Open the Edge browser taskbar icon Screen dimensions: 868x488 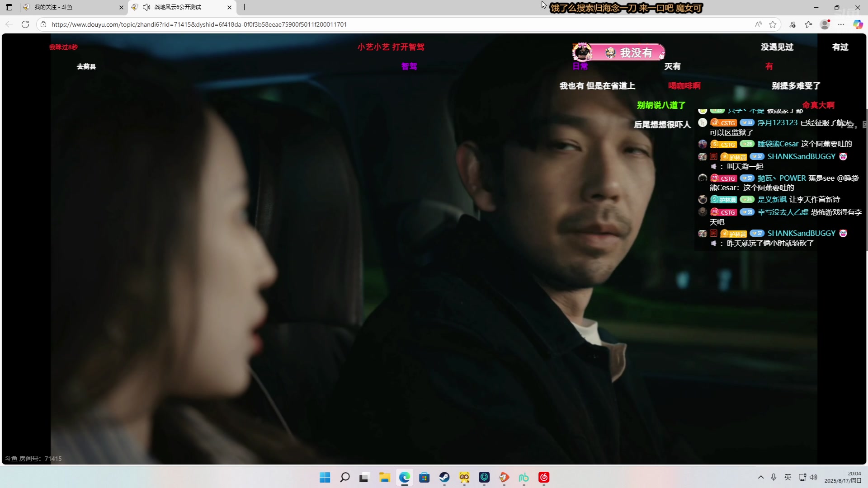tap(405, 477)
